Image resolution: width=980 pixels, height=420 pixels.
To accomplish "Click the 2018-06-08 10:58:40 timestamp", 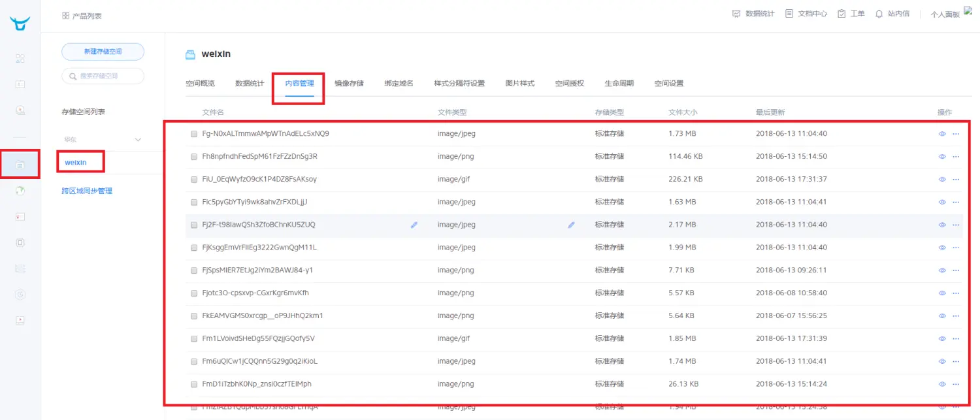I will (x=791, y=293).
